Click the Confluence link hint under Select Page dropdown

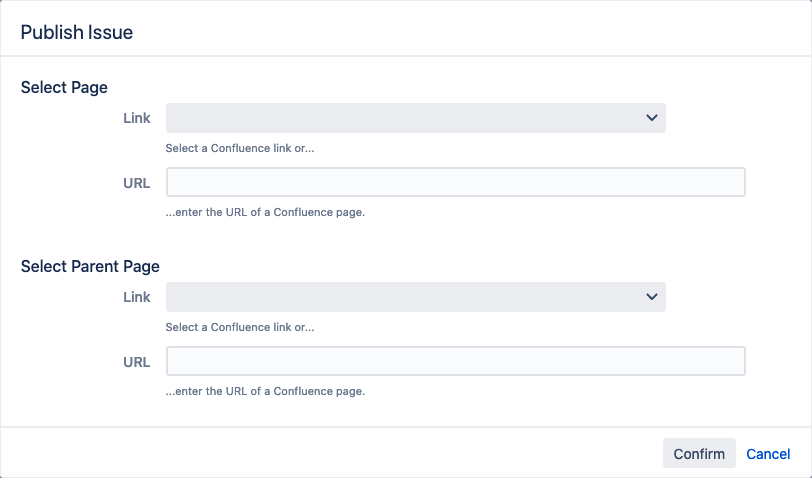pos(247,148)
